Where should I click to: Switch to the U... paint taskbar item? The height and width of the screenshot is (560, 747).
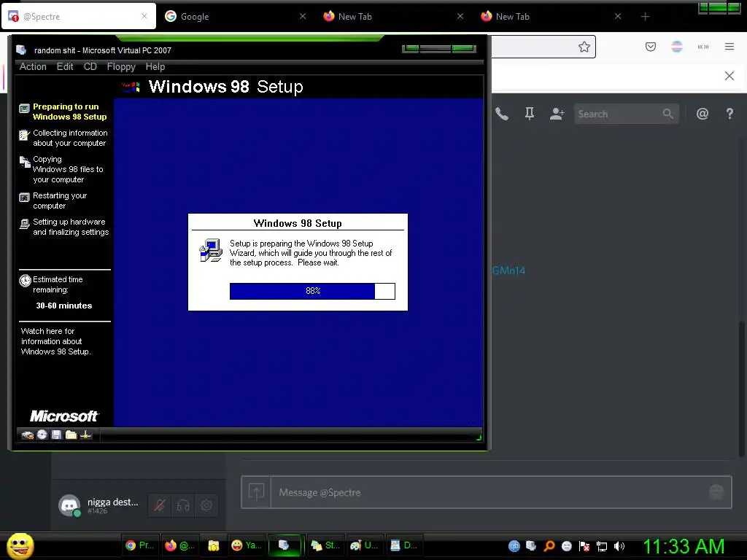click(365, 545)
